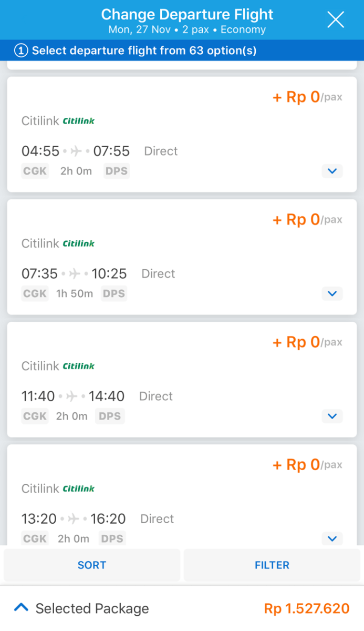Viewport: 364px width, 631px height.
Task: Expand details of the 07:35 Citilink flight
Action: click(x=332, y=293)
